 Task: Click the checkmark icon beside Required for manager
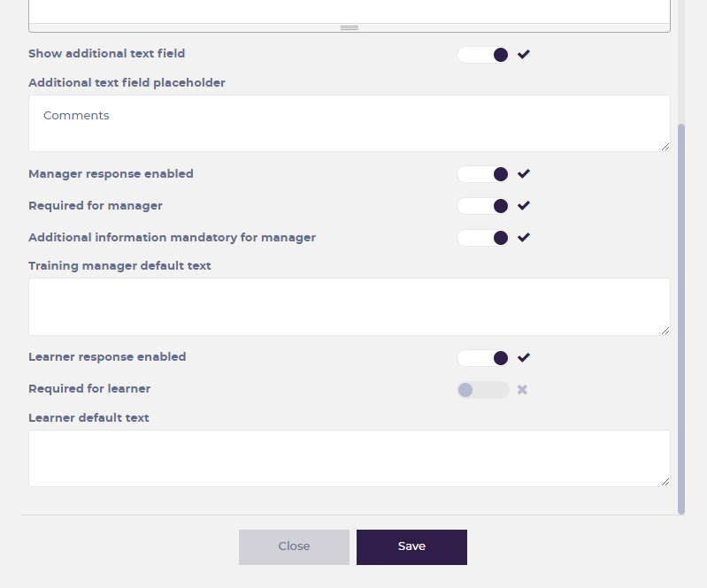coord(524,206)
